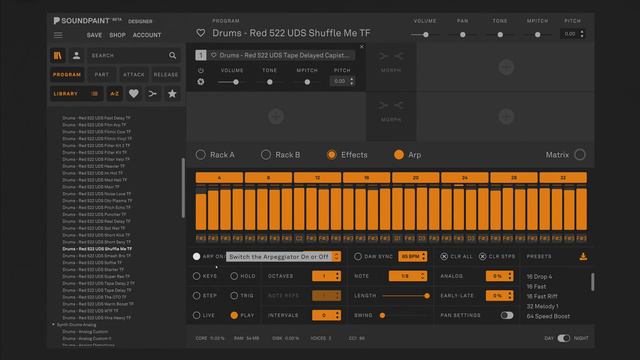This screenshot has height=360, width=640.
Task: Favorite the program with heart icon near title
Action: (200, 33)
